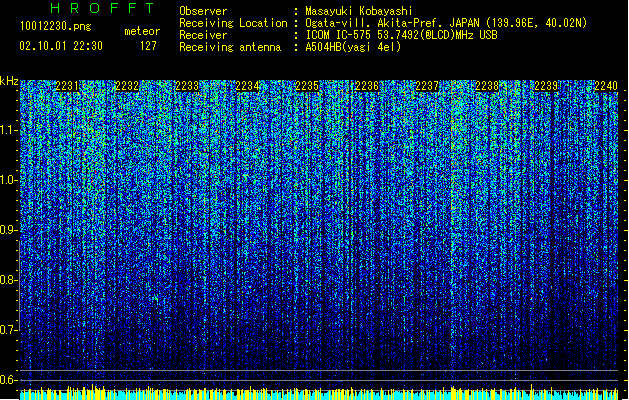Click the 1.0 kHz axis label

coord(8,180)
